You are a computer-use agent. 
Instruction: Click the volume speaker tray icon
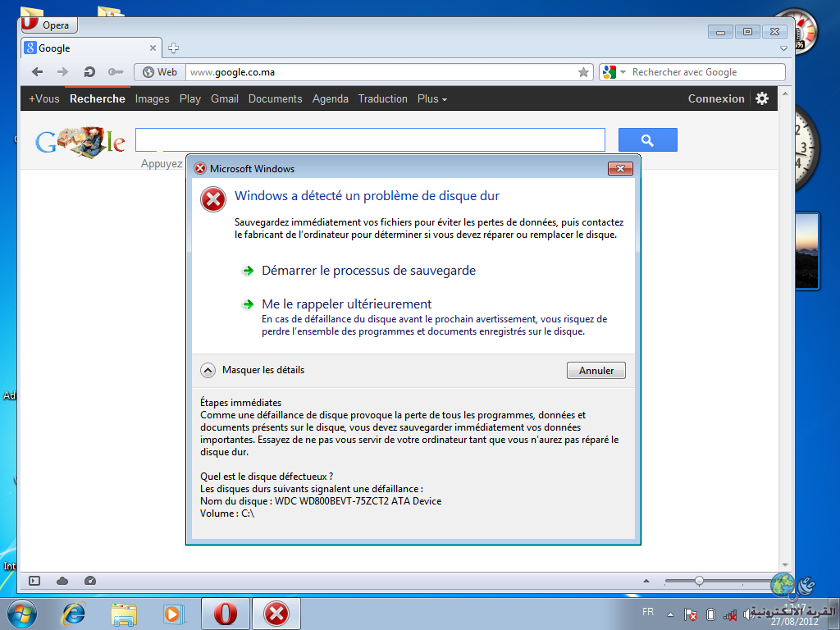748,615
